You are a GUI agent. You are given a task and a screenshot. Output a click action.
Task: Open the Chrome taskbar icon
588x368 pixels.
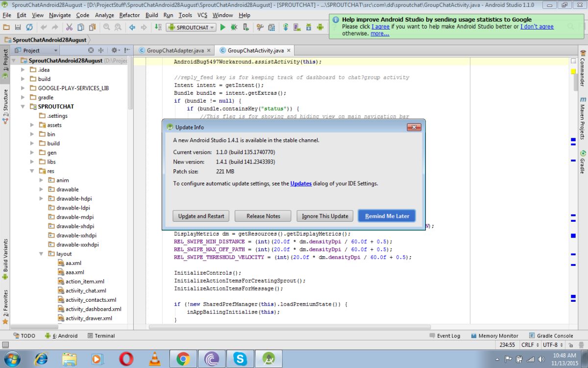point(183,359)
